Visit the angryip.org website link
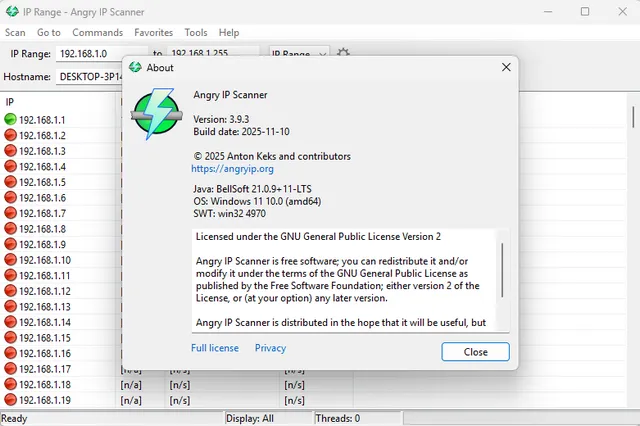Screen dimensions: 640x426 (x=232, y=169)
